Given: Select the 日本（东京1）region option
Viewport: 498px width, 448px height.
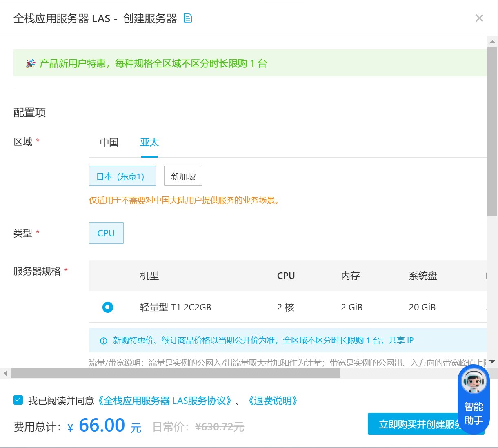Looking at the screenshot, I should (x=122, y=176).
